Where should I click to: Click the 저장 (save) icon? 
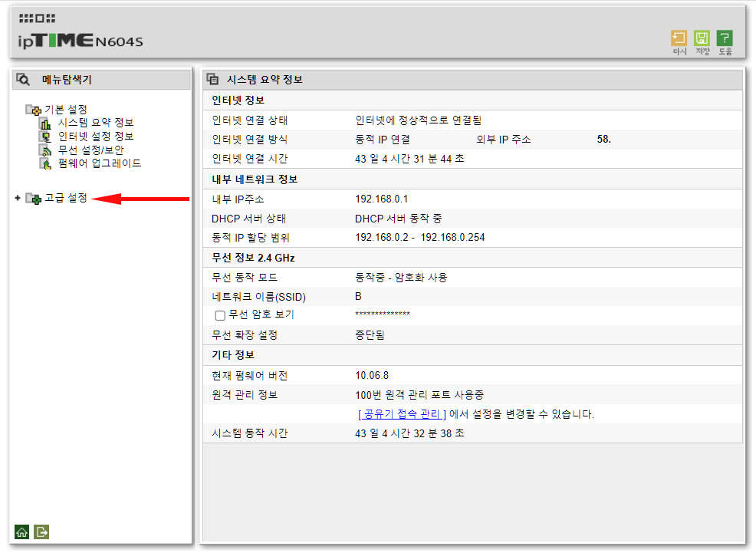pyautogui.click(x=702, y=38)
